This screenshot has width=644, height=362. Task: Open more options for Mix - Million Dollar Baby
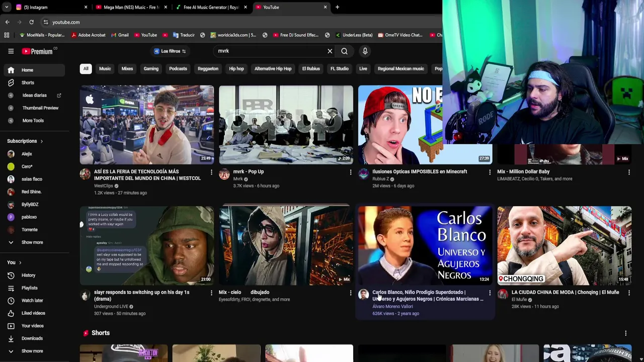pyautogui.click(x=629, y=172)
